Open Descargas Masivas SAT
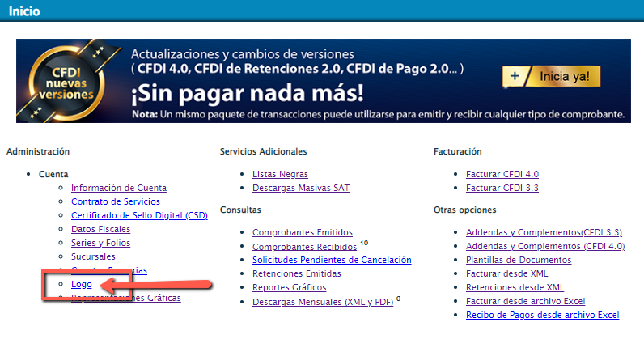 (x=301, y=188)
